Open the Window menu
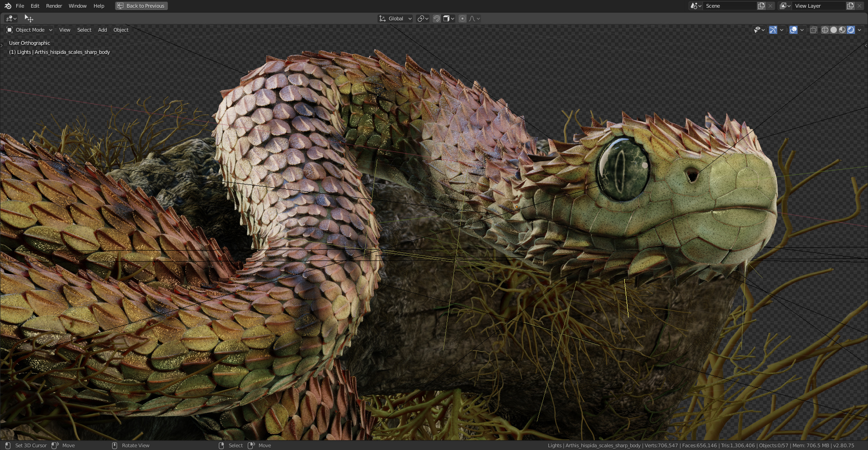Screen dimensions: 868x450 (77, 6)
